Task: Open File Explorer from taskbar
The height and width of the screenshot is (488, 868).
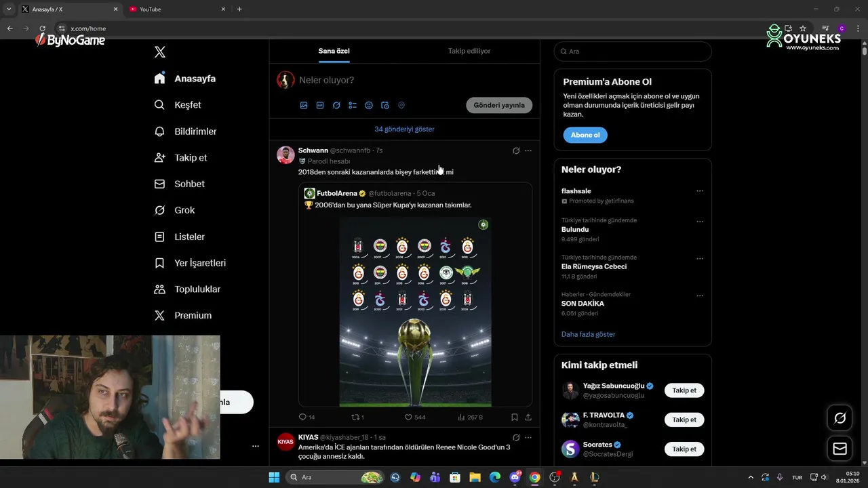Action: point(475,477)
